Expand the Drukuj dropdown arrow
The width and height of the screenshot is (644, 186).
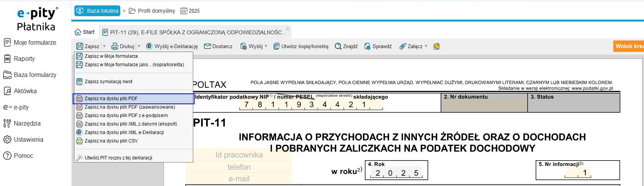139,46
